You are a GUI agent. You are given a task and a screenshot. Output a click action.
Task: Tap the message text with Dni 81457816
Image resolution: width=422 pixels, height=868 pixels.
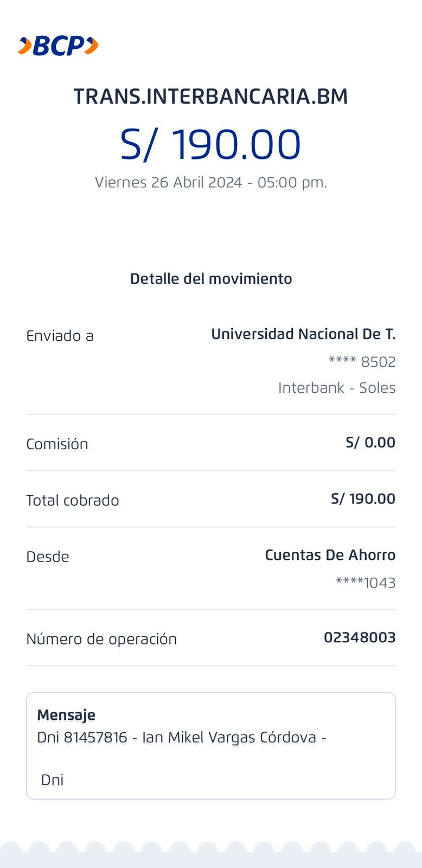click(x=181, y=738)
